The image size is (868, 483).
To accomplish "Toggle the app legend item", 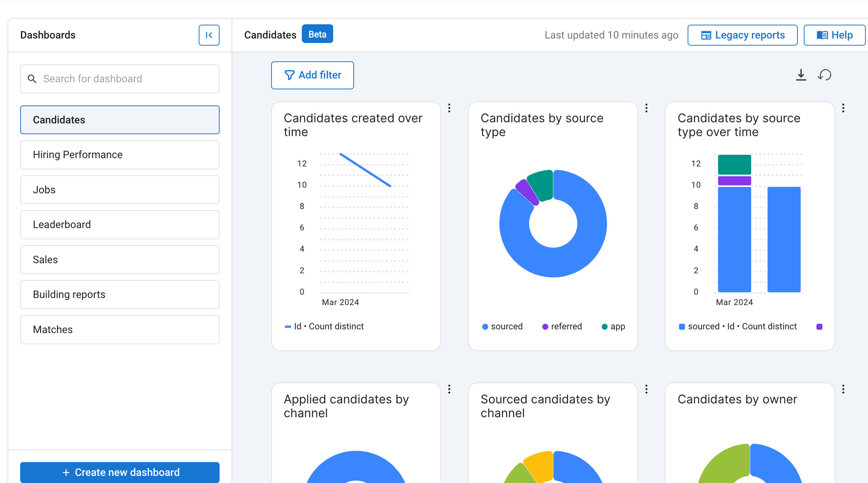I will tap(613, 326).
